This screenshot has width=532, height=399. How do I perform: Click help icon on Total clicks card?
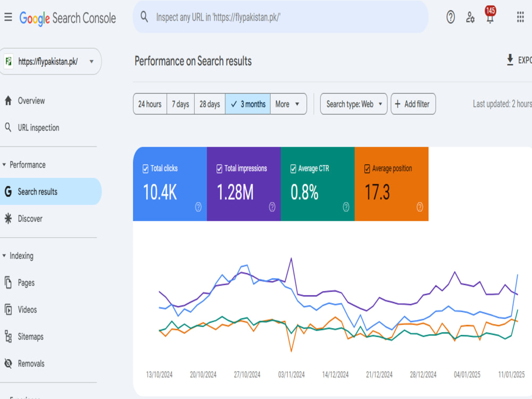(x=198, y=207)
